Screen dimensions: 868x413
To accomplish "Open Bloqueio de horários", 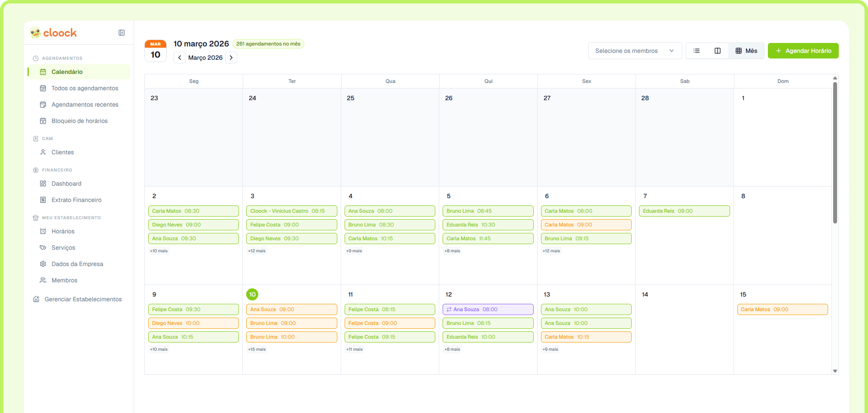I will [79, 121].
